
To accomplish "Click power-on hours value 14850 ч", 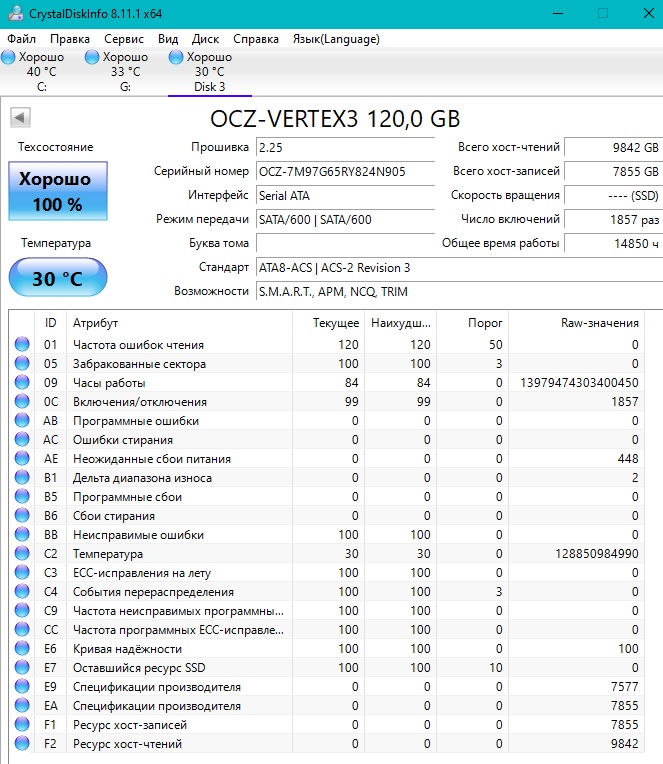I will (613, 243).
